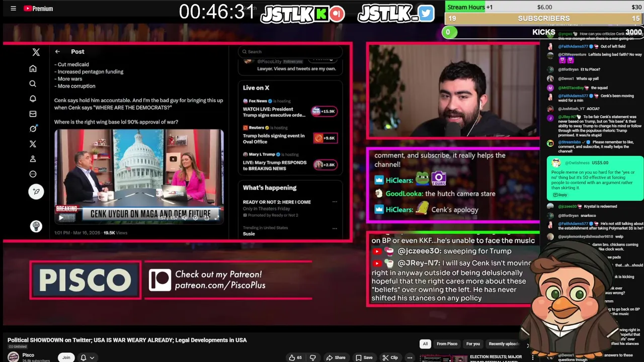This screenshot has height=362, width=644.
Task: Select the All filter chip
Action: pos(425,344)
